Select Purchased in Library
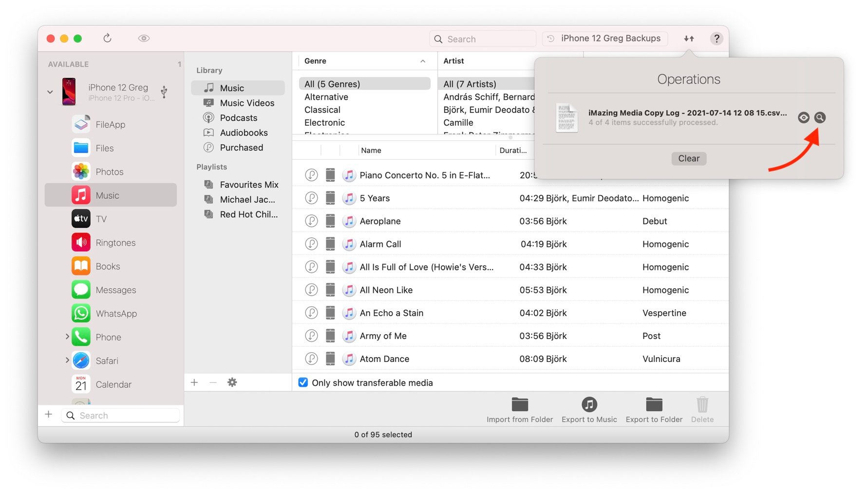The image size is (868, 493). 238,148
